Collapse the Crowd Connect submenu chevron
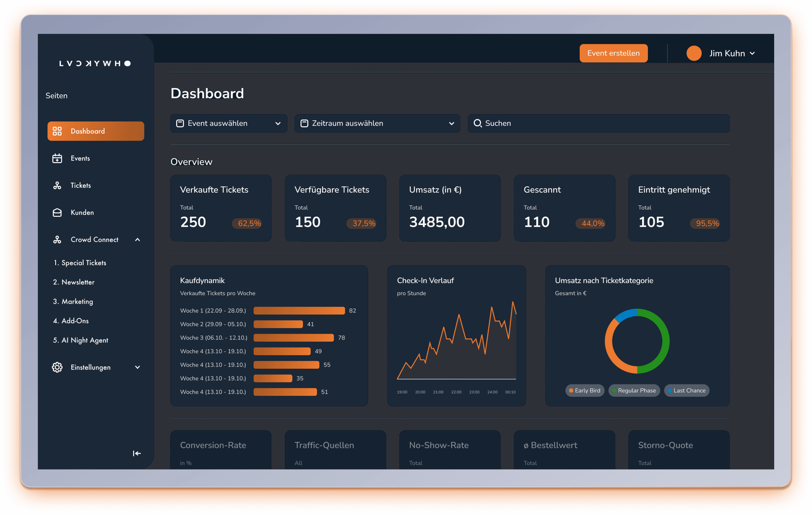 click(x=137, y=239)
